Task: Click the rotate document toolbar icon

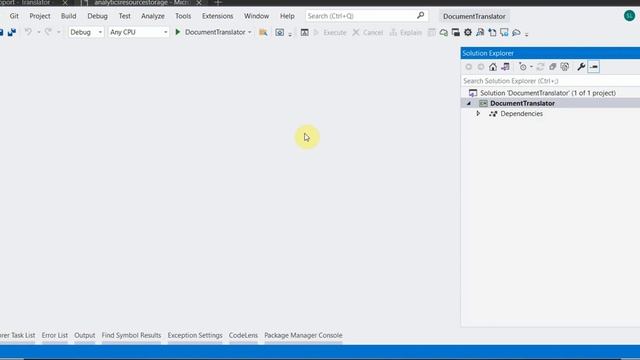Action: coord(492,32)
